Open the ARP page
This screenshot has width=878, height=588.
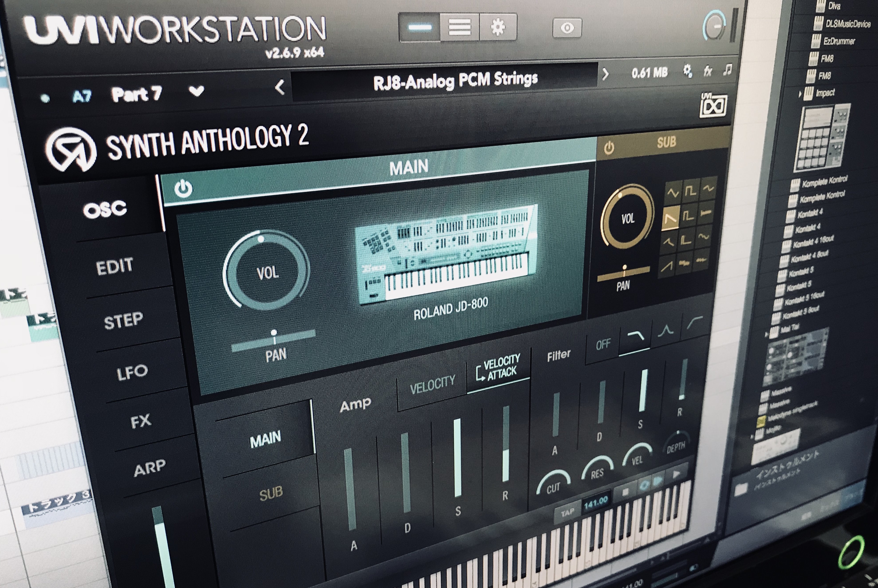click(150, 468)
